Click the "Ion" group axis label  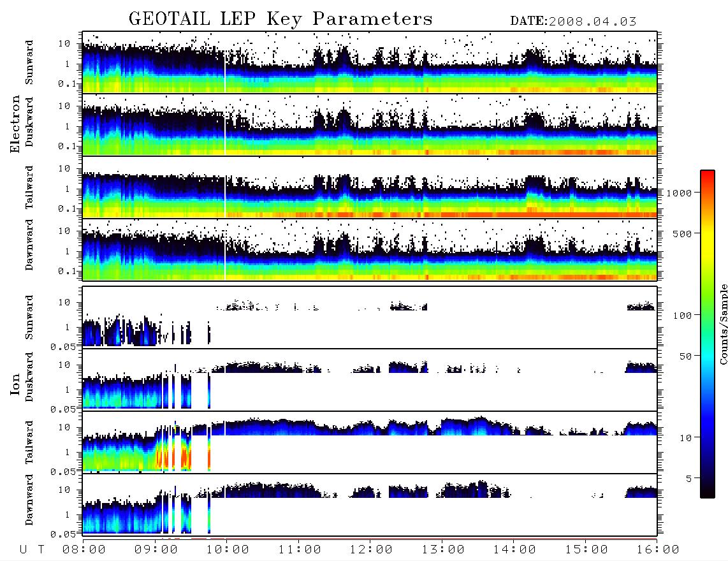[15, 384]
